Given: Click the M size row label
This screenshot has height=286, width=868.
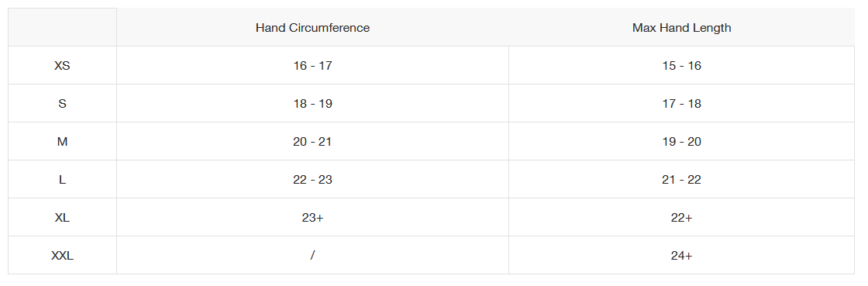Looking at the screenshot, I should [x=63, y=142].
